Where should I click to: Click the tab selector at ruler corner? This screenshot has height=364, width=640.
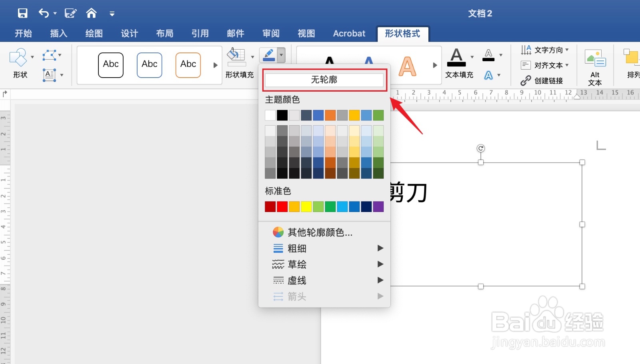coord(5,94)
